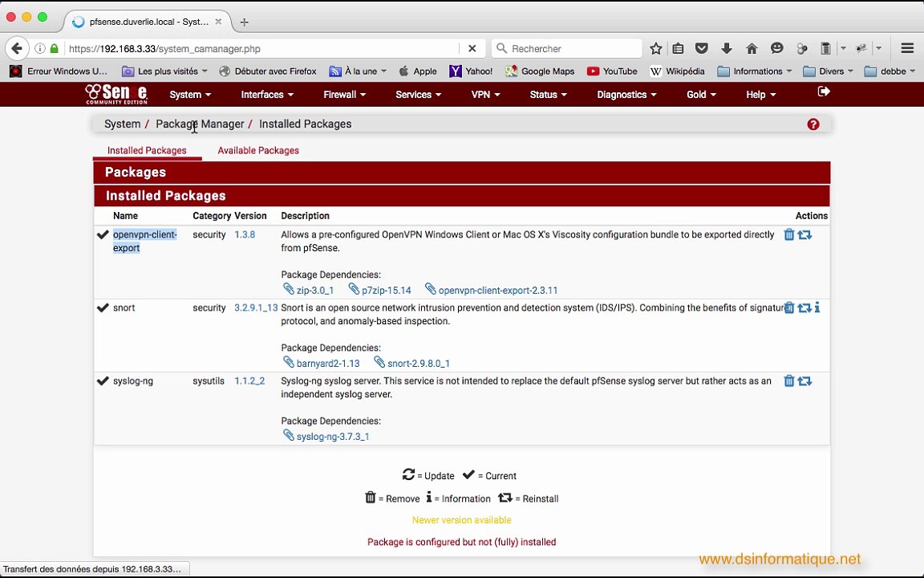Viewport: 924px width, 578px height.
Task: Select the Installed Packages tab
Action: [147, 151]
